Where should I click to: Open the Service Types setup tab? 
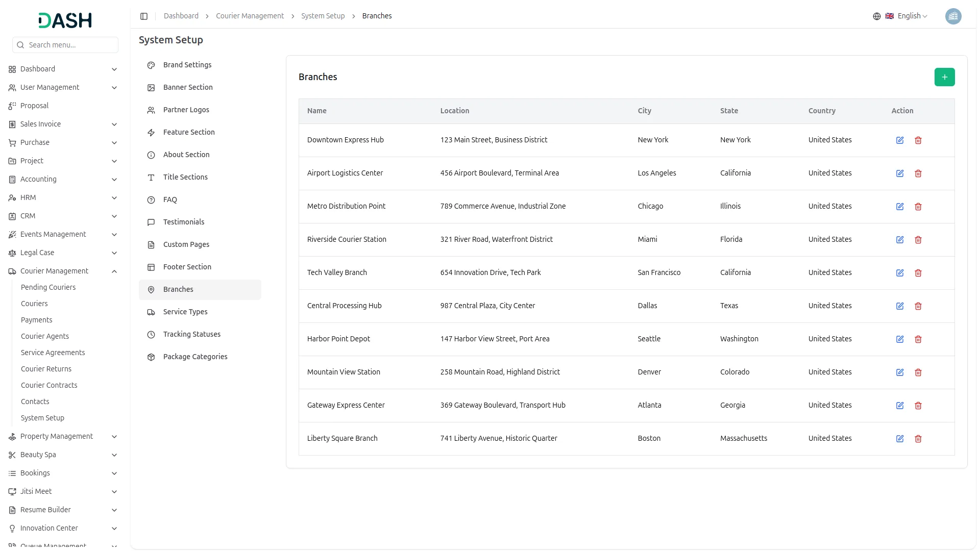[x=185, y=312]
